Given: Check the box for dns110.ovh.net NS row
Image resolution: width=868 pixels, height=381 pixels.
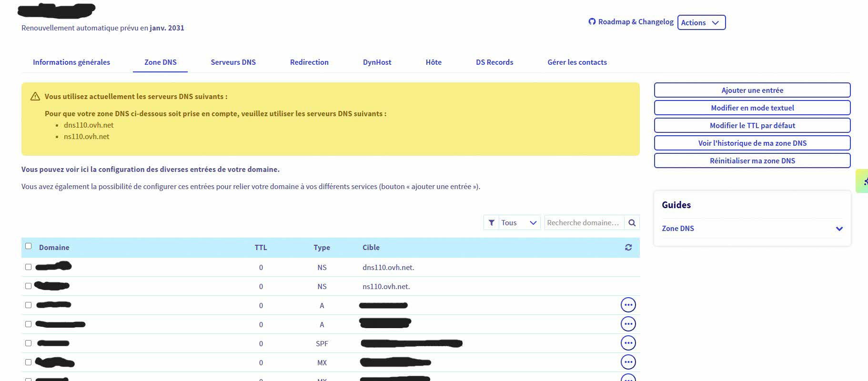Looking at the screenshot, I should pyautogui.click(x=28, y=267).
